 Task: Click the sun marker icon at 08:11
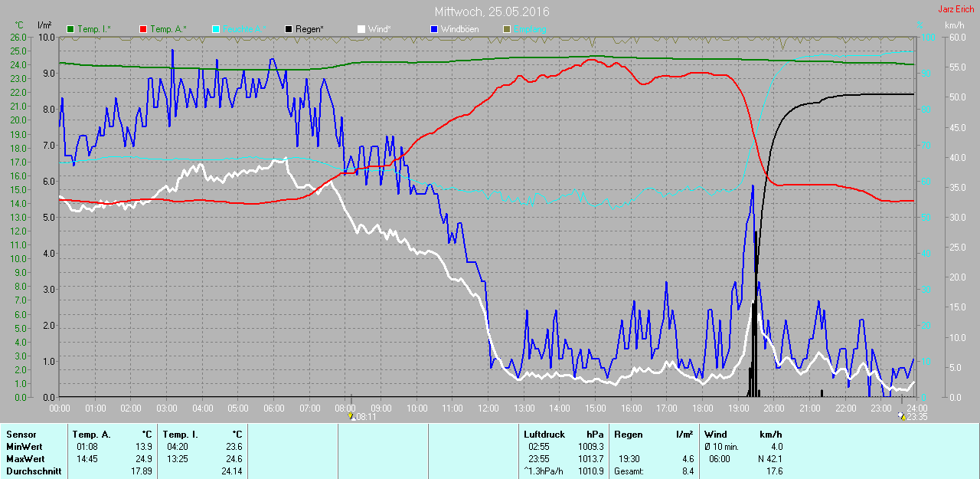[x=351, y=416]
